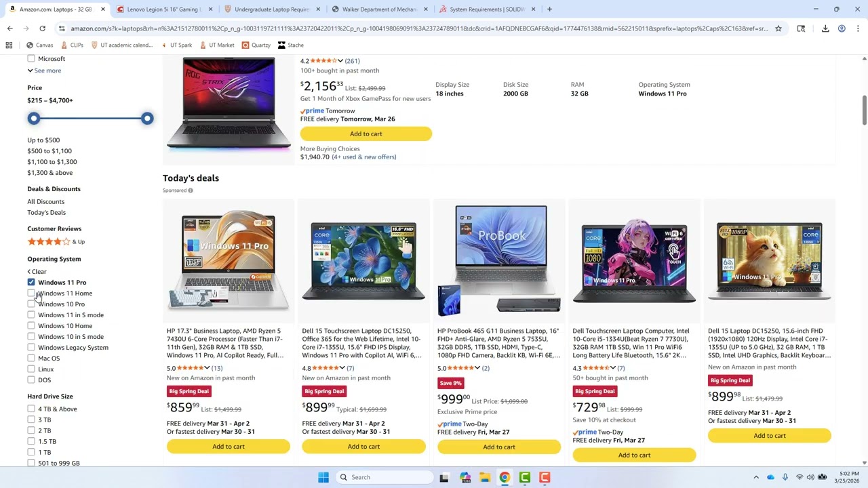Switch to the System Requirements SOLIDWORKS tab
The height and width of the screenshot is (488, 868).
click(x=487, y=9)
